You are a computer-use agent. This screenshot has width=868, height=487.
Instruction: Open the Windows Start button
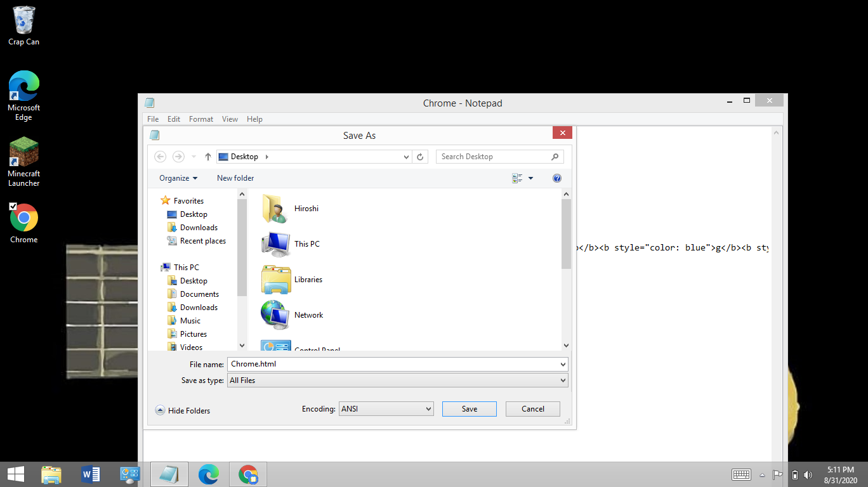click(x=15, y=474)
